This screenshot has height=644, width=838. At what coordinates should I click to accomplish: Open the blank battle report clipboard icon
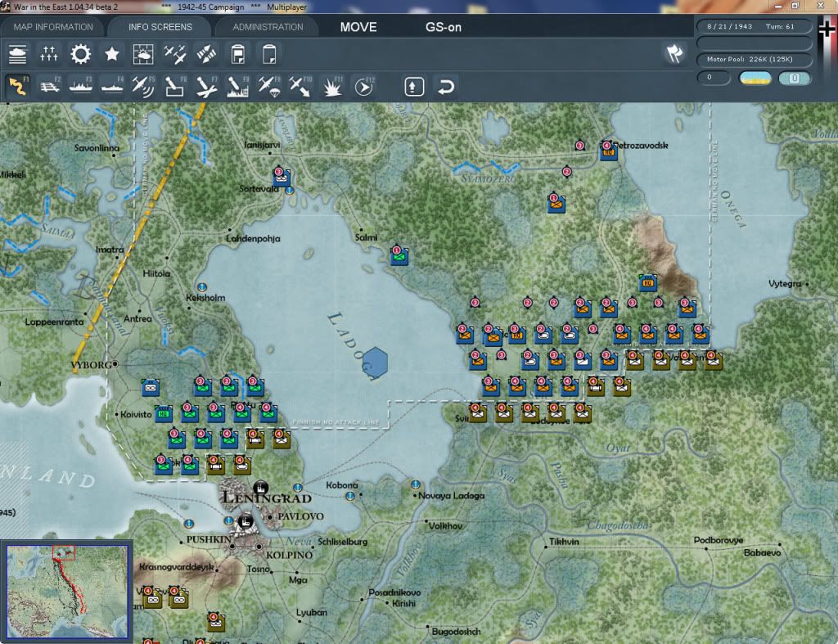(x=268, y=54)
